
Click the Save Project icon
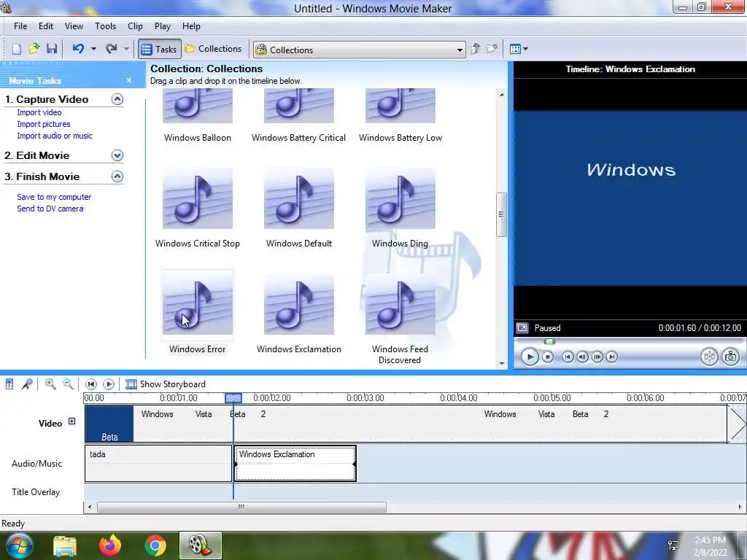coord(52,49)
